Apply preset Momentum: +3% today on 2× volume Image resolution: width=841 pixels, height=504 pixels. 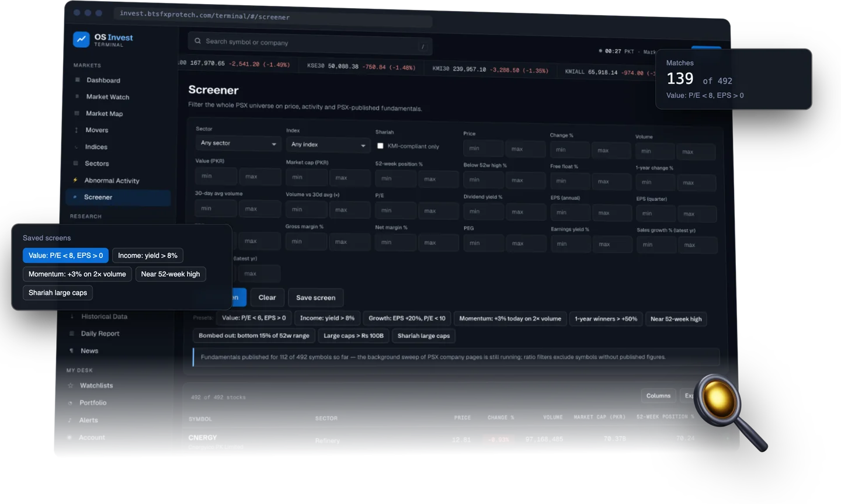tap(510, 319)
